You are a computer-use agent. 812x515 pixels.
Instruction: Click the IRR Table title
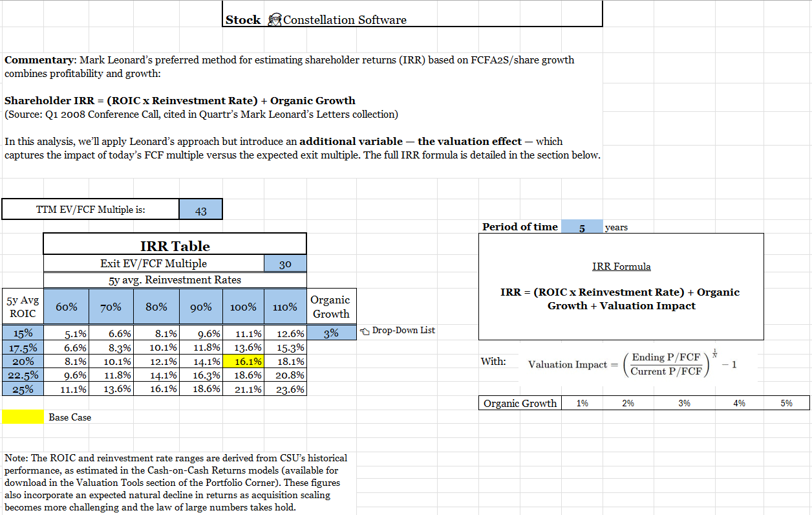[175, 246]
